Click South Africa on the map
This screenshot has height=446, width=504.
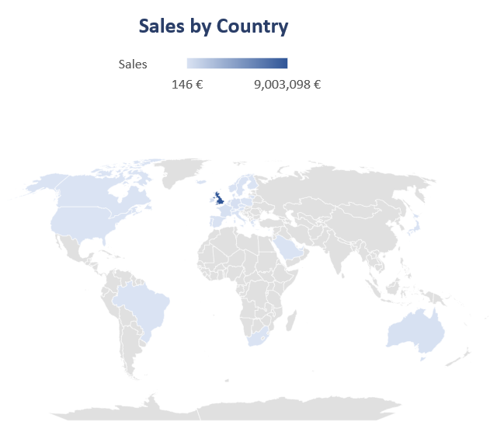coord(259,337)
